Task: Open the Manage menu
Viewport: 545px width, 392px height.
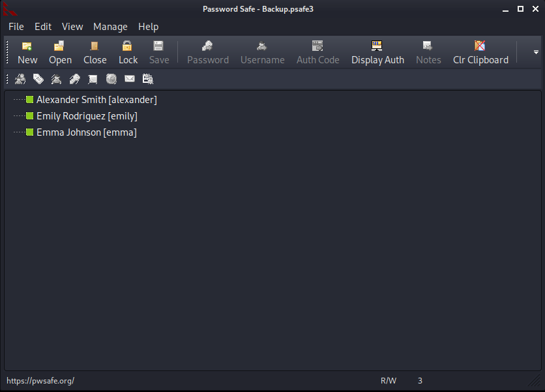Action: coord(110,27)
